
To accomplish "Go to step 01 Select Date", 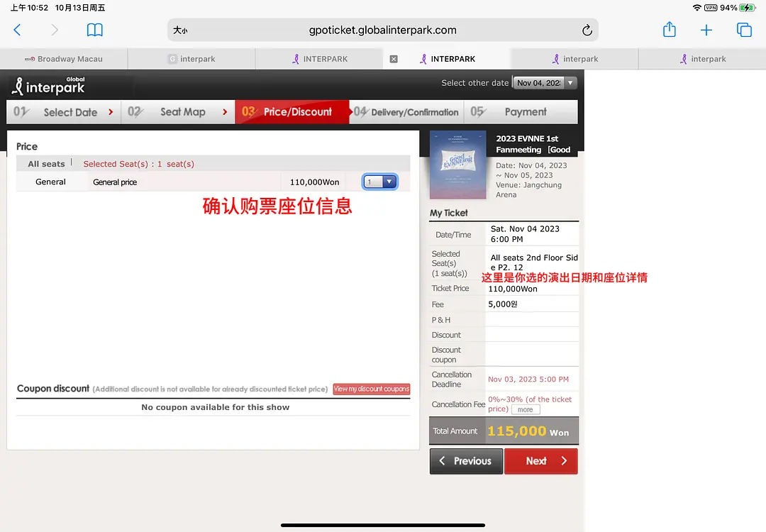I will click(64, 112).
